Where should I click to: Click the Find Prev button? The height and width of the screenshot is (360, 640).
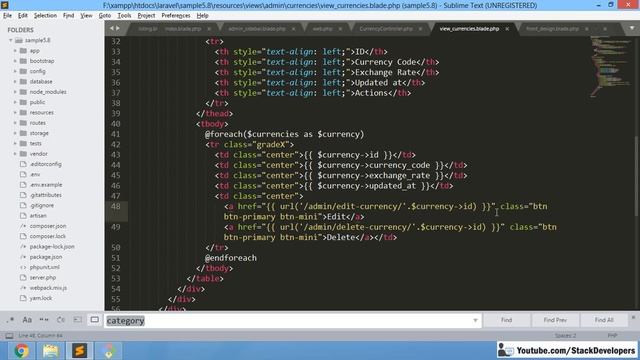[x=555, y=320]
